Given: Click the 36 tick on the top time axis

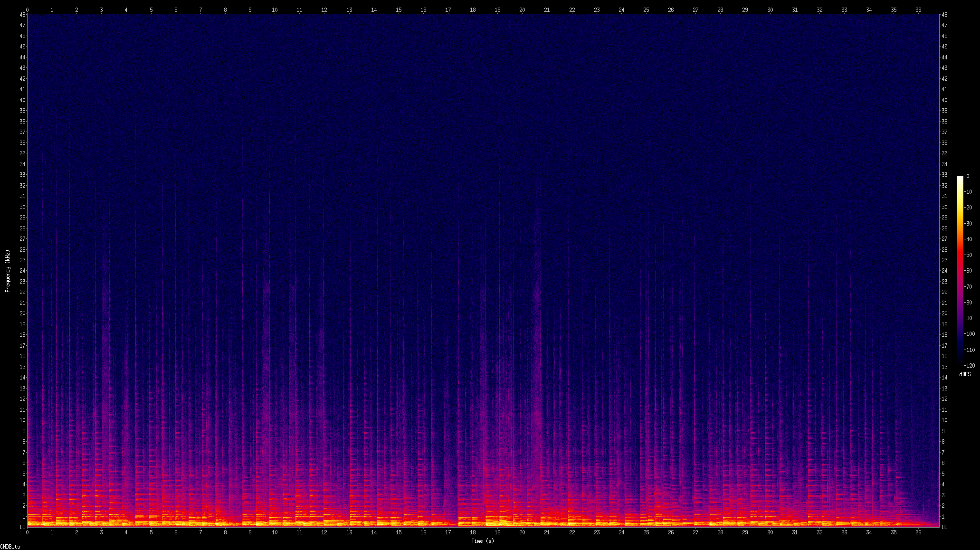Looking at the screenshot, I should [x=918, y=9].
